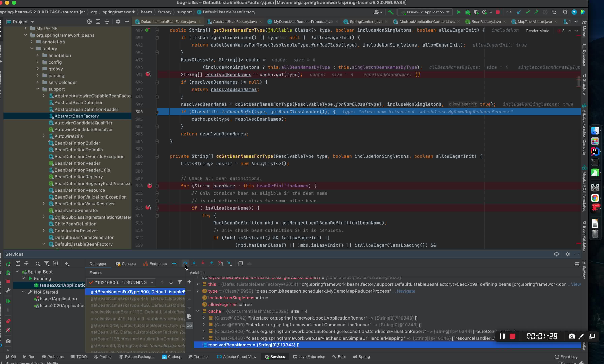Click Step Out debugger icon

tap(212, 263)
